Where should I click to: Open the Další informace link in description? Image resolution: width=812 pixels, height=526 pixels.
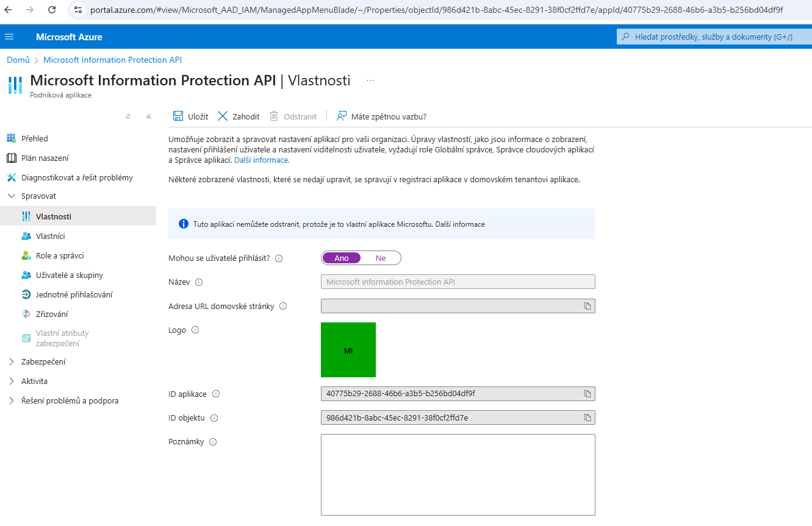(x=261, y=160)
